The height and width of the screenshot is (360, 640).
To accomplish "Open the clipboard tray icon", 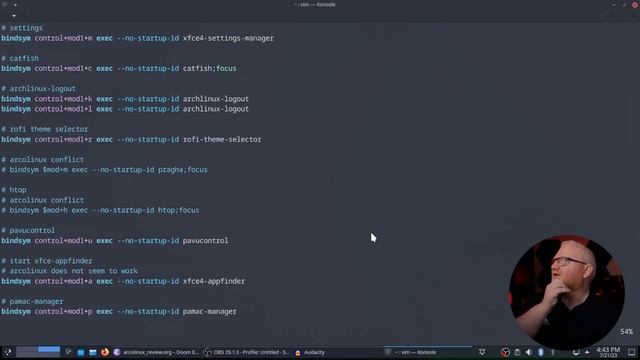I will click(517, 352).
